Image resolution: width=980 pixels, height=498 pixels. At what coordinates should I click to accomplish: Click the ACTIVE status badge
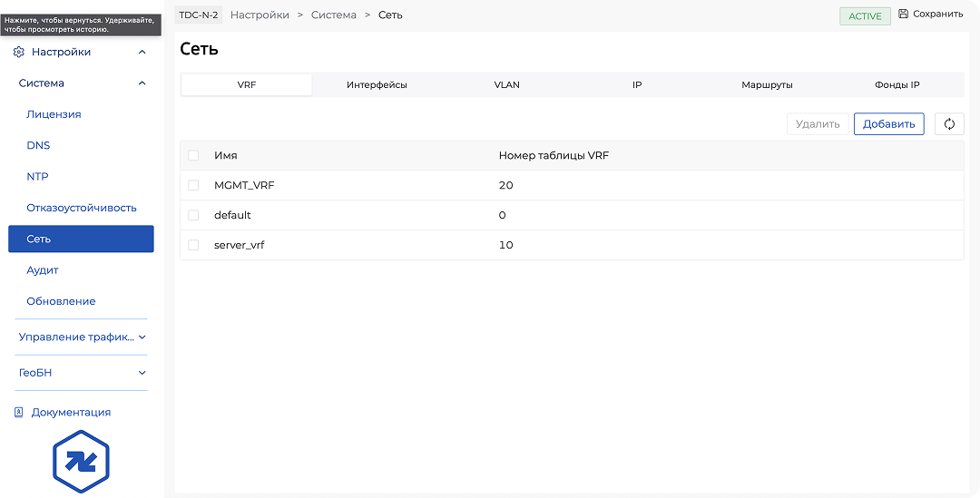click(x=865, y=16)
